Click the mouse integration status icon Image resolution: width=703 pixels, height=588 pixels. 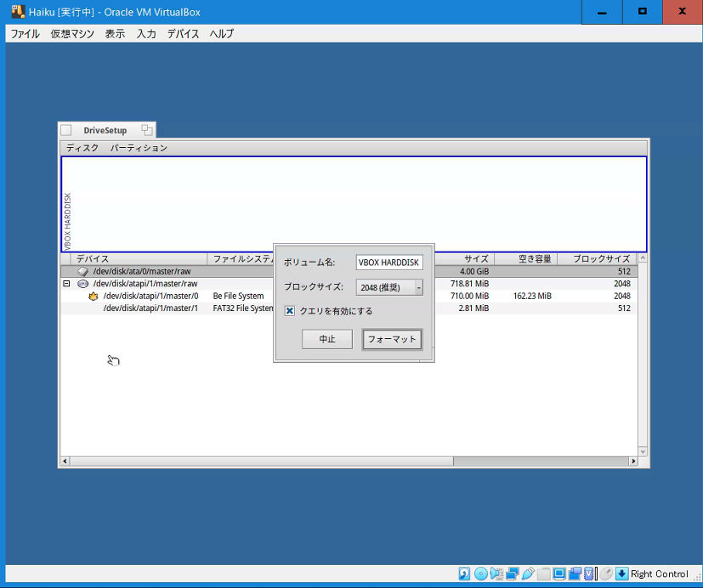[x=606, y=574]
